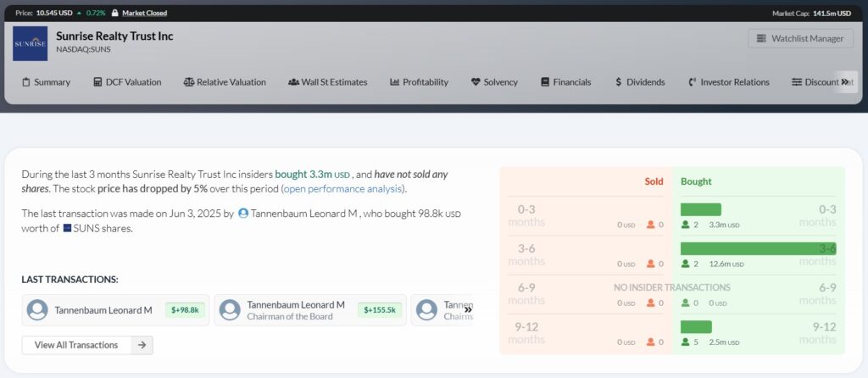Click orange seller icon in 3-6 months row
The image size is (868, 378).
click(650, 264)
